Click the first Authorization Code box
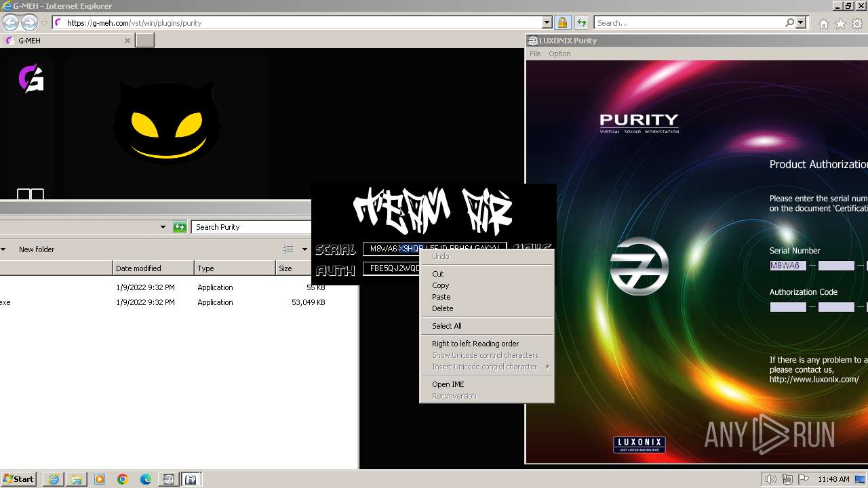This screenshot has width=868, height=488. pyautogui.click(x=787, y=307)
